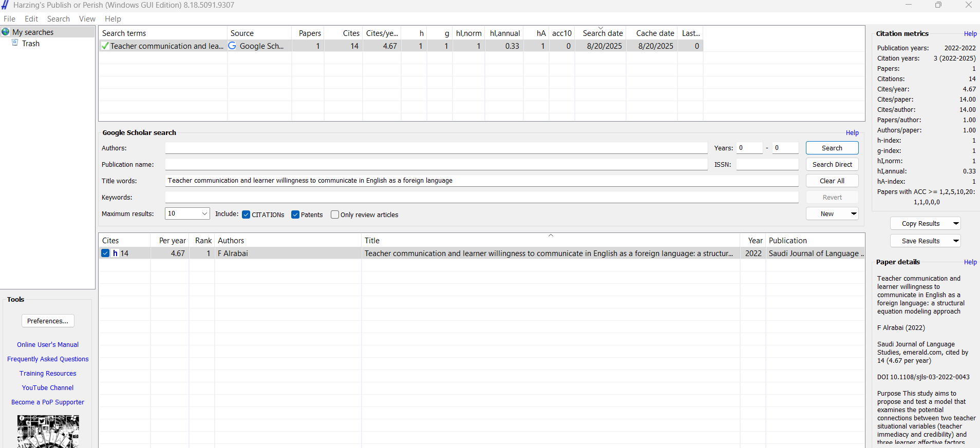Sort by Search terms column header
The height and width of the screenshot is (448, 980).
(x=163, y=33)
